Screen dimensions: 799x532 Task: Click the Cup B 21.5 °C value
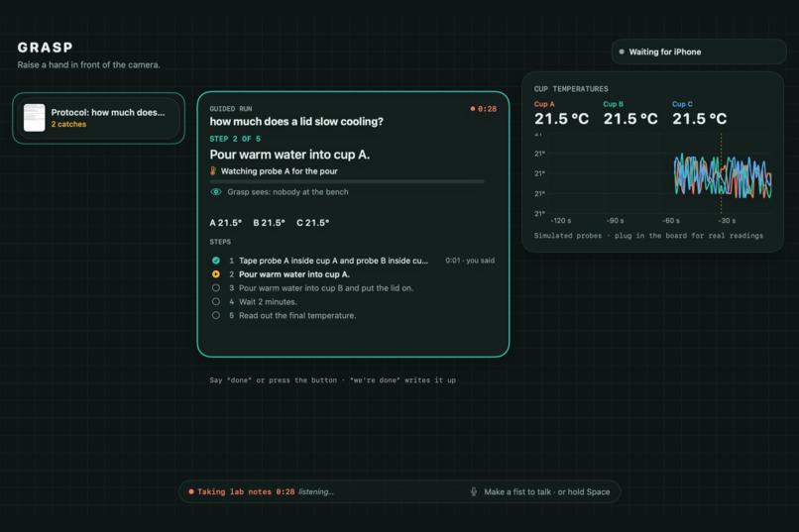pos(630,119)
